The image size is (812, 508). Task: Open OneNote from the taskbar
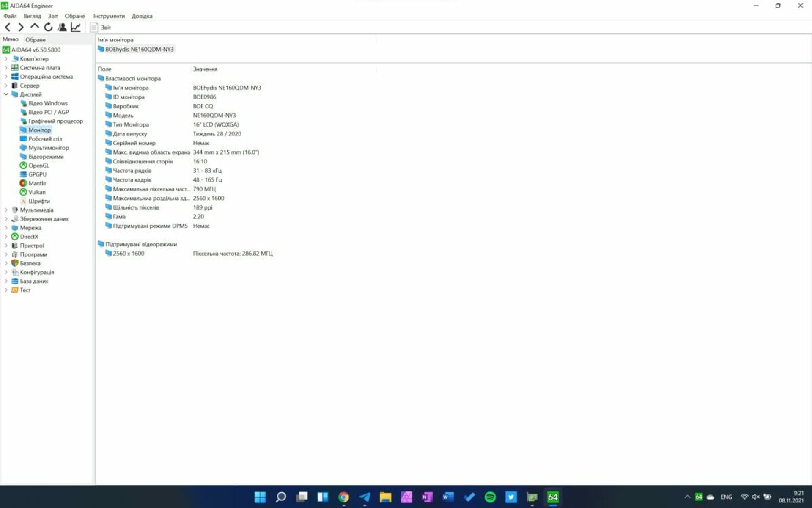427,497
